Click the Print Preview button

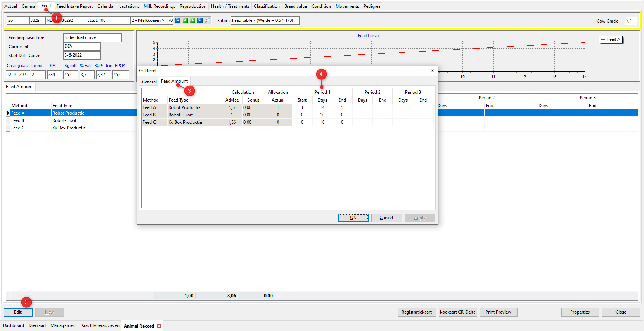498,312
